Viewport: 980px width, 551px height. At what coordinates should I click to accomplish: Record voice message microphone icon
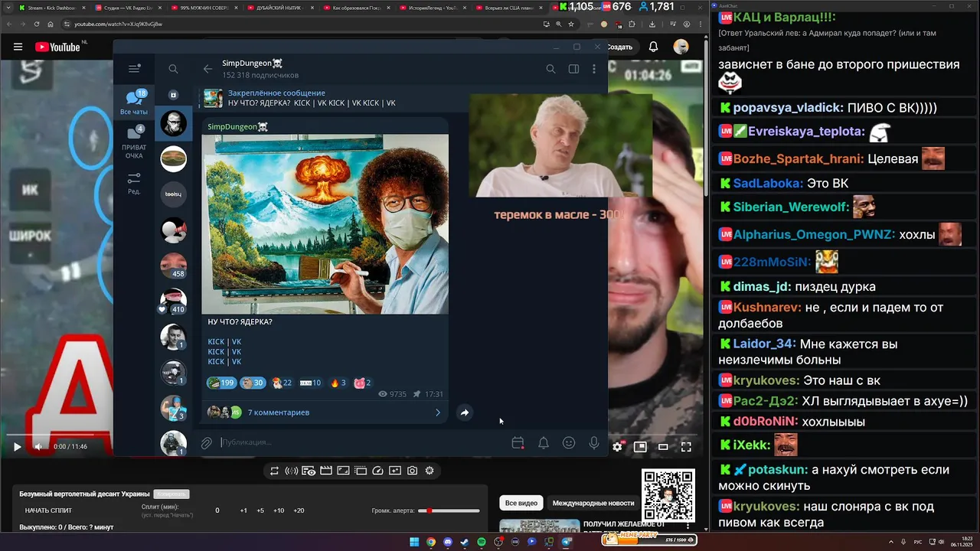[x=593, y=442]
